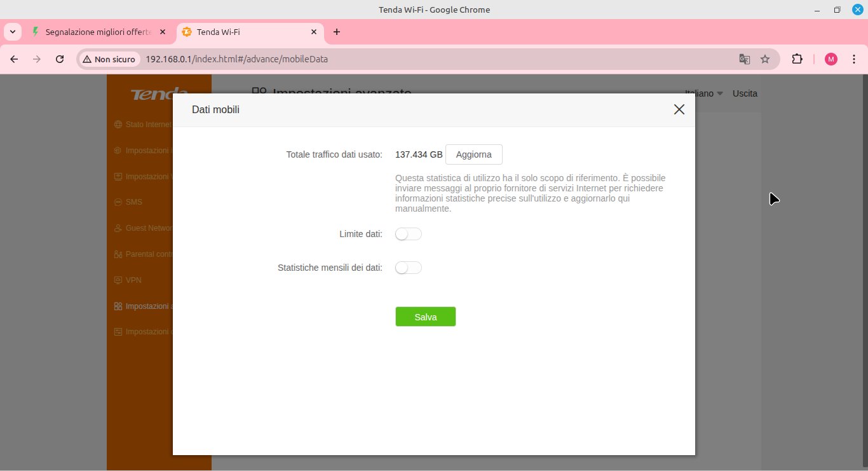This screenshot has height=471, width=868.
Task: Open the VPN sidebar section
Action: (128, 280)
